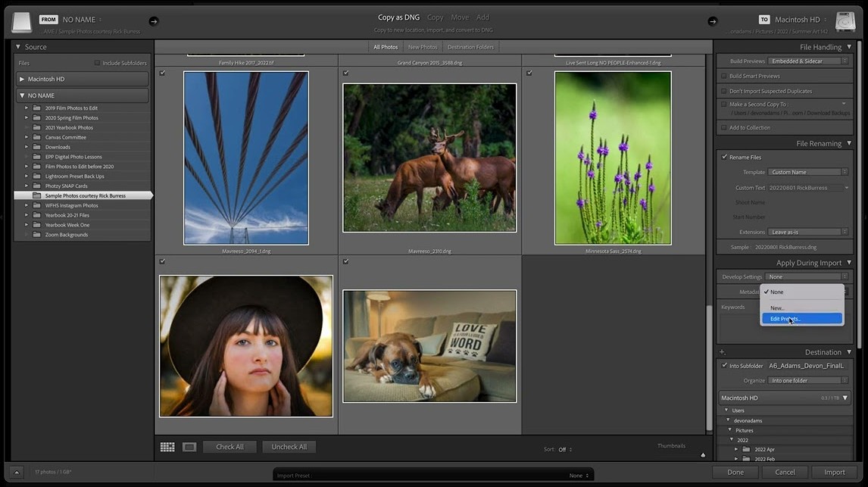Open Build Previews dropdown
This screenshot has width=868, height=487.
(807, 61)
